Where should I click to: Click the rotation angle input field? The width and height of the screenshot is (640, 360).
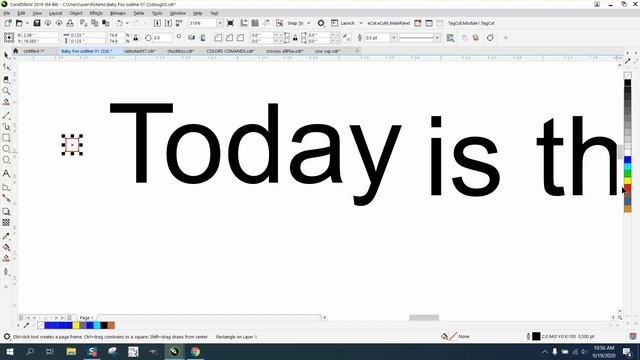[x=162, y=38]
